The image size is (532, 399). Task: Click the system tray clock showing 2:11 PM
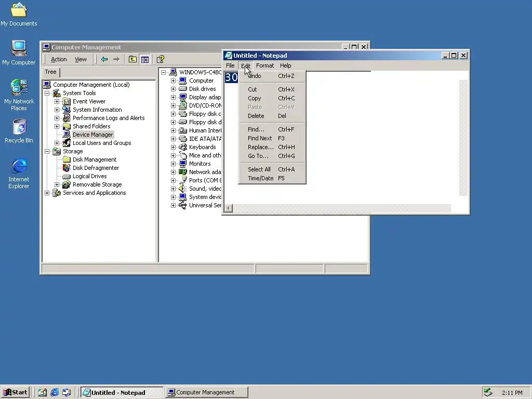pos(512,393)
